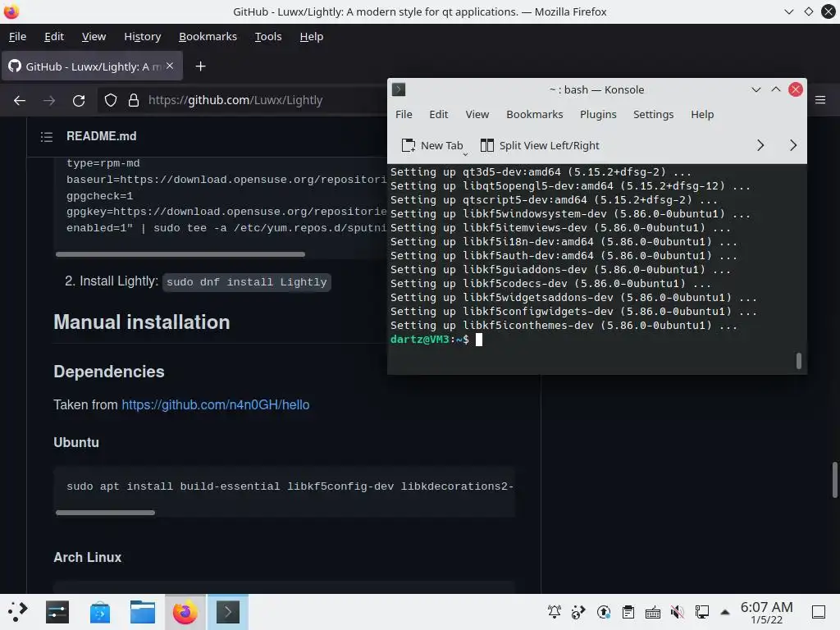Expand New Tab dropdown arrow in Konsole
This screenshot has width=840, height=630.
466,153
